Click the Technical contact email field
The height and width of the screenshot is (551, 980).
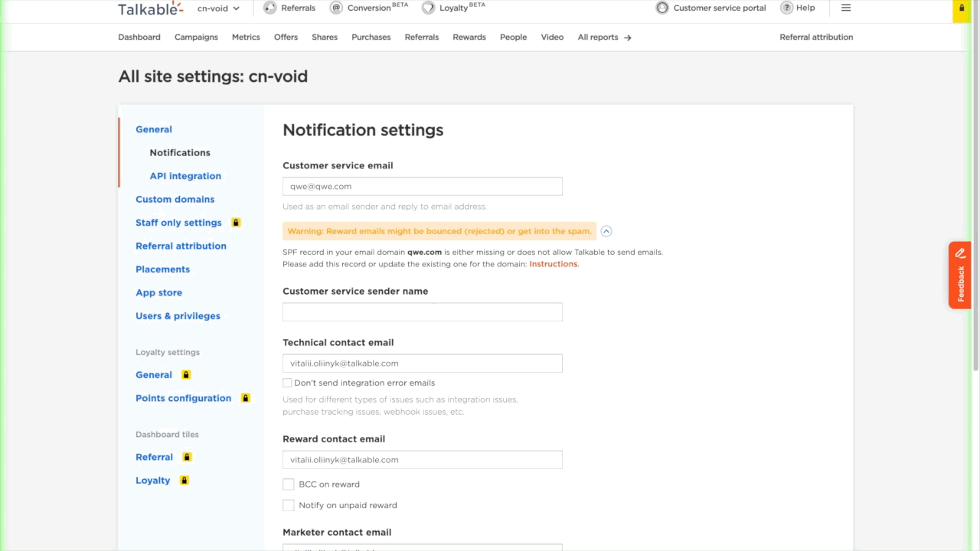[x=423, y=364]
